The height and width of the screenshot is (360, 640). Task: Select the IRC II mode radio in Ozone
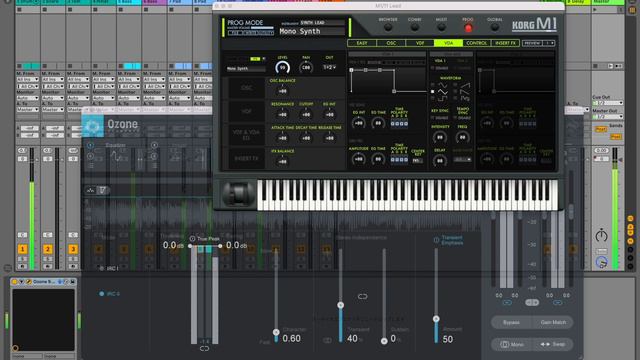101,293
